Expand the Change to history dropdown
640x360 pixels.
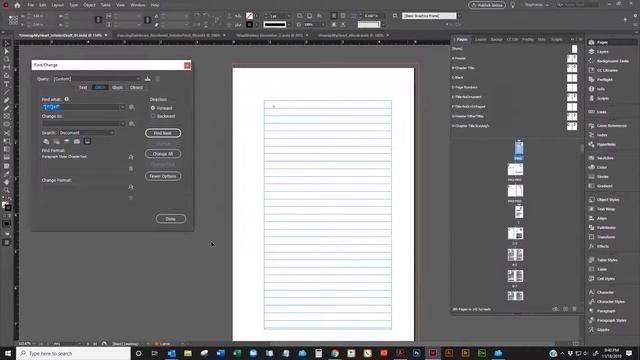click(122, 124)
